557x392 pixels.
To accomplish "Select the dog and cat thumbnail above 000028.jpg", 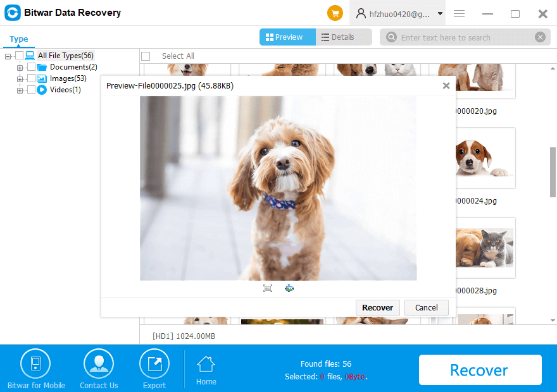I will tap(485, 248).
